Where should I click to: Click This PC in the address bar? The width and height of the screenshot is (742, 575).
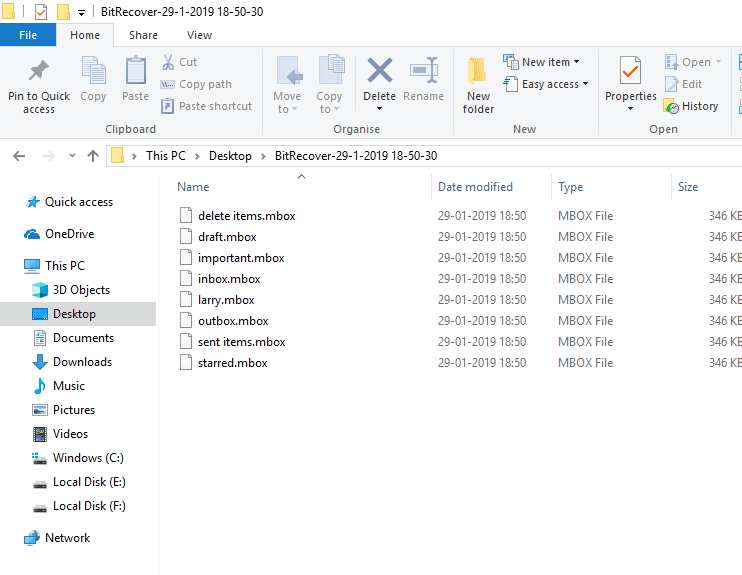[166, 156]
